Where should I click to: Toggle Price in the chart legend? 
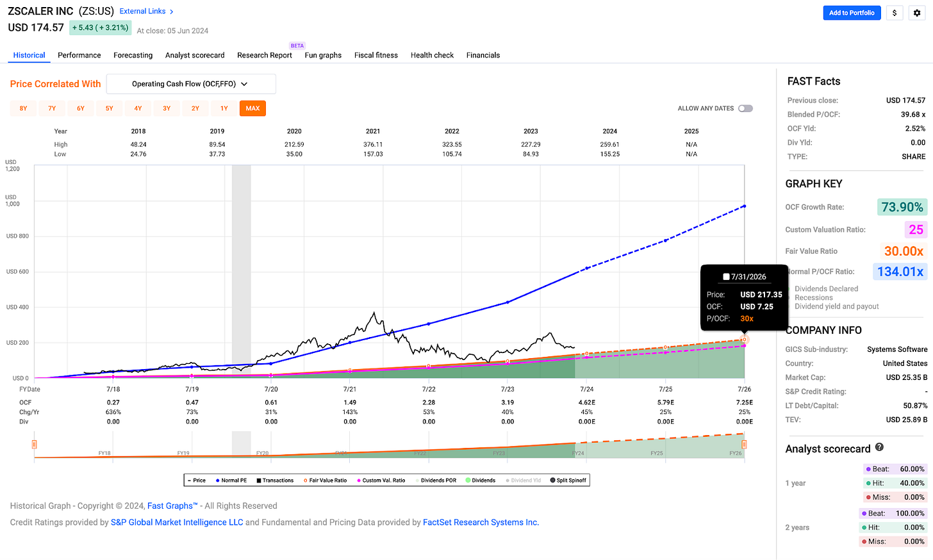click(197, 480)
